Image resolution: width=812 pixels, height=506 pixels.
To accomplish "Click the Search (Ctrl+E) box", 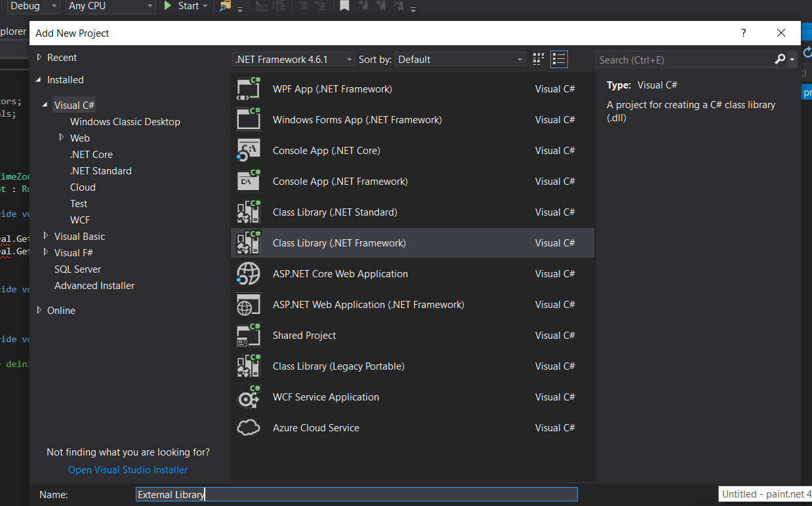I will (685, 60).
